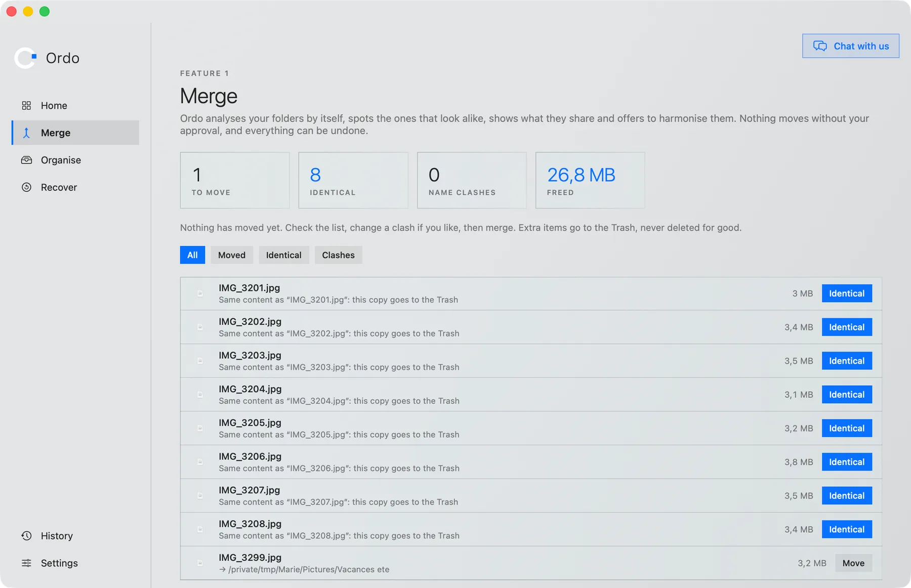Select file name IMG_3204.jpg
Image resolution: width=911 pixels, height=588 pixels.
(250, 389)
